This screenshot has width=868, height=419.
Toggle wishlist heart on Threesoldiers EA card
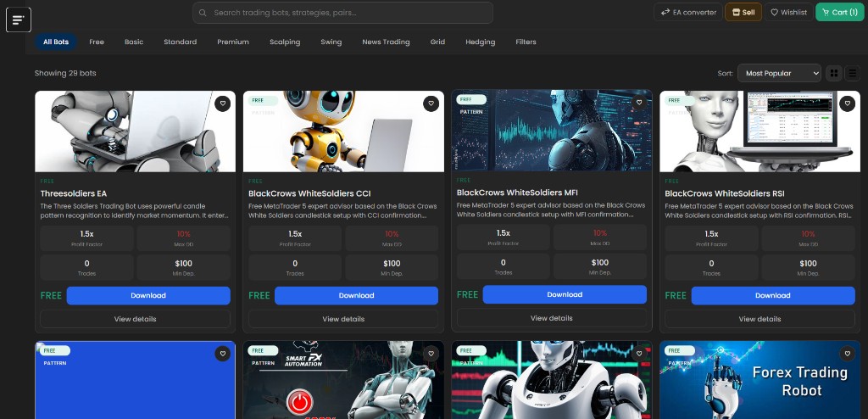223,103
